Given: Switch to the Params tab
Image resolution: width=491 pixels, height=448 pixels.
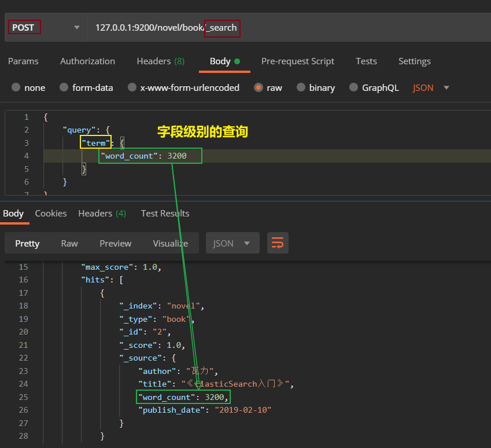Looking at the screenshot, I should (x=23, y=61).
